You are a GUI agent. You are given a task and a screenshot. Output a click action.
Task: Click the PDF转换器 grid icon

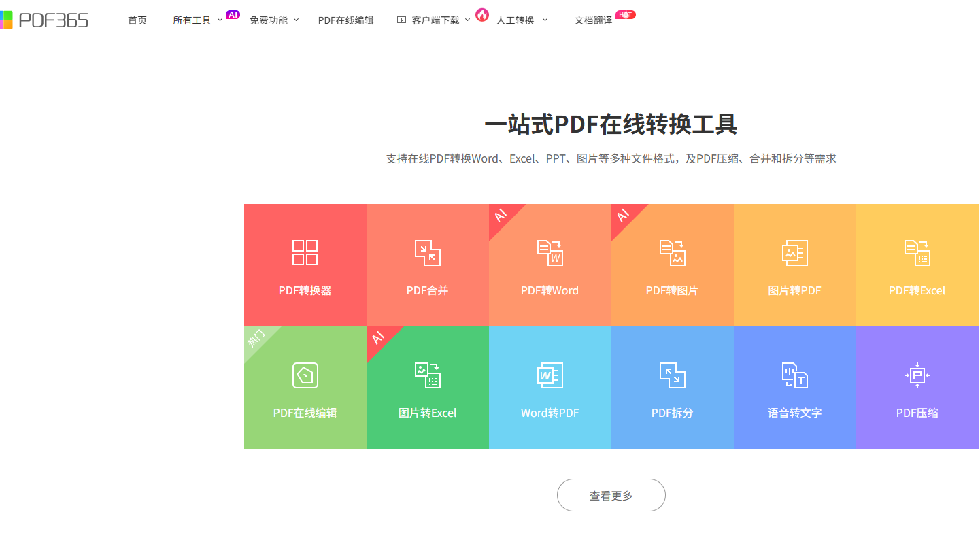(305, 252)
